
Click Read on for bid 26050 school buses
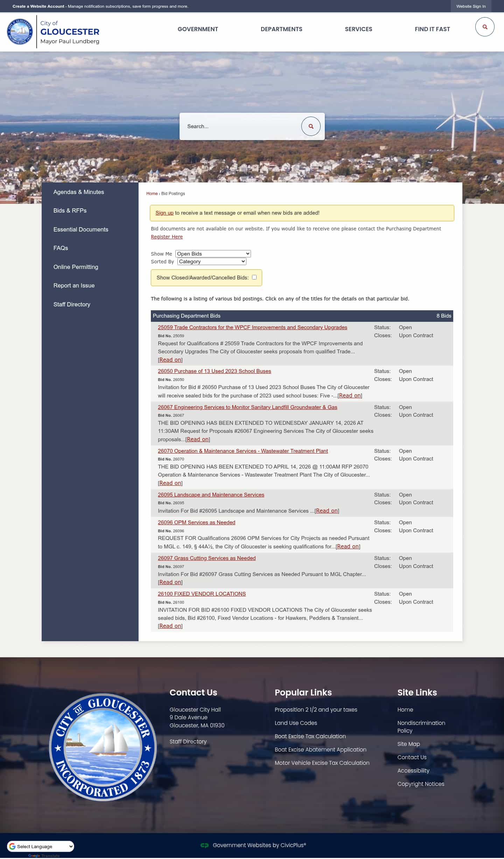[x=350, y=396]
